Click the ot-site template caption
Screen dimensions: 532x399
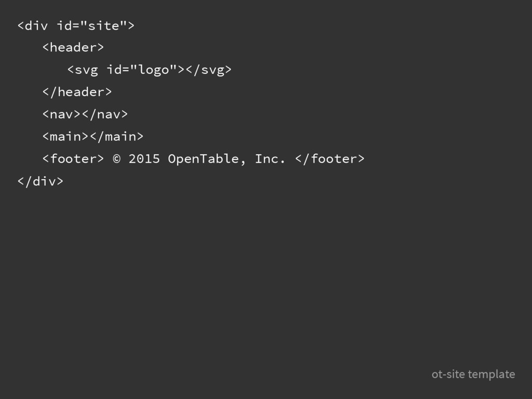[473, 374]
